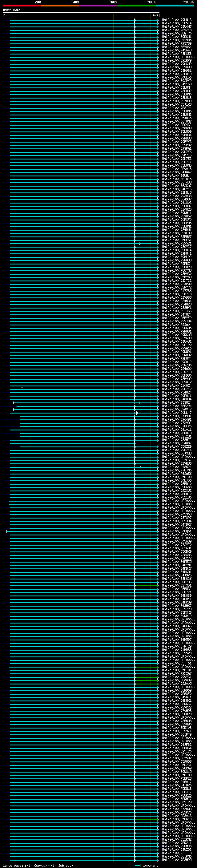Select UniRef100_Q0WL56 label
The height and width of the screenshot is (868, 197).
tap(177, 78)
